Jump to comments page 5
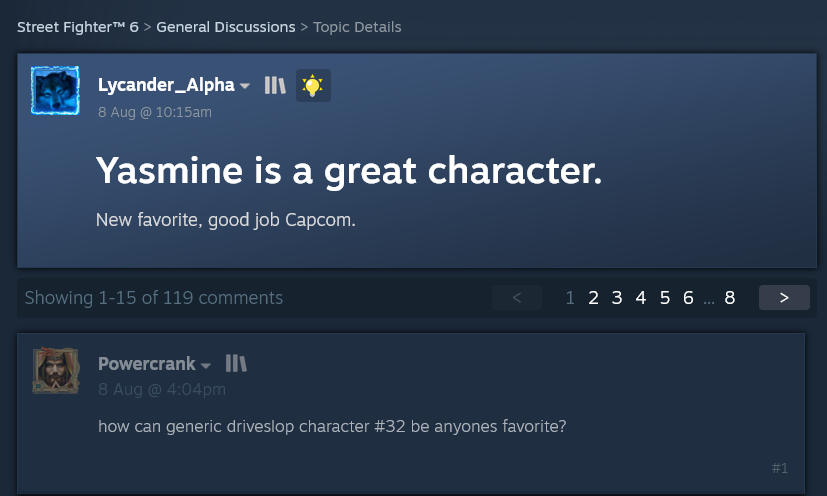This screenshot has height=496, width=827. click(x=665, y=298)
